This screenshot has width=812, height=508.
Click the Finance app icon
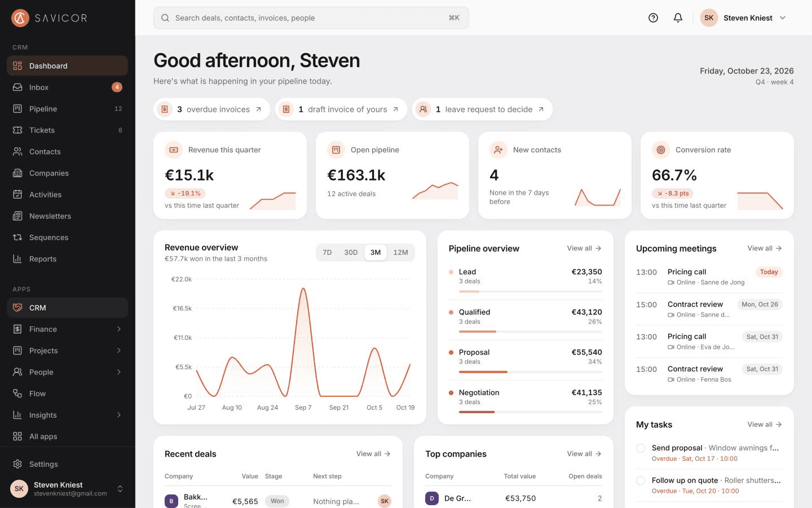click(x=17, y=329)
